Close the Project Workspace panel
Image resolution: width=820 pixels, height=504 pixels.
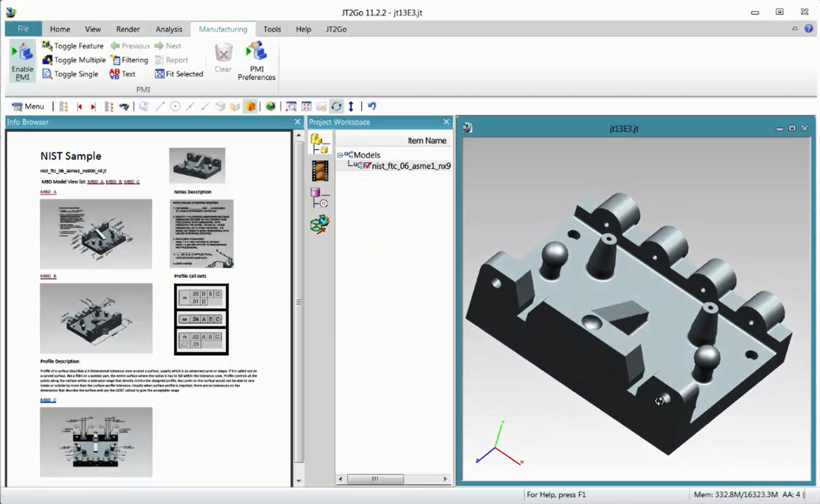point(446,122)
